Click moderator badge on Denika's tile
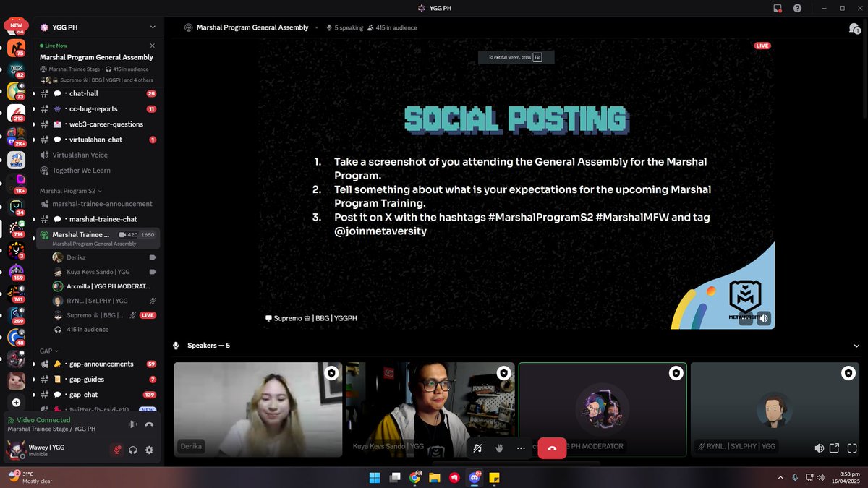The height and width of the screenshot is (488, 868). point(331,373)
